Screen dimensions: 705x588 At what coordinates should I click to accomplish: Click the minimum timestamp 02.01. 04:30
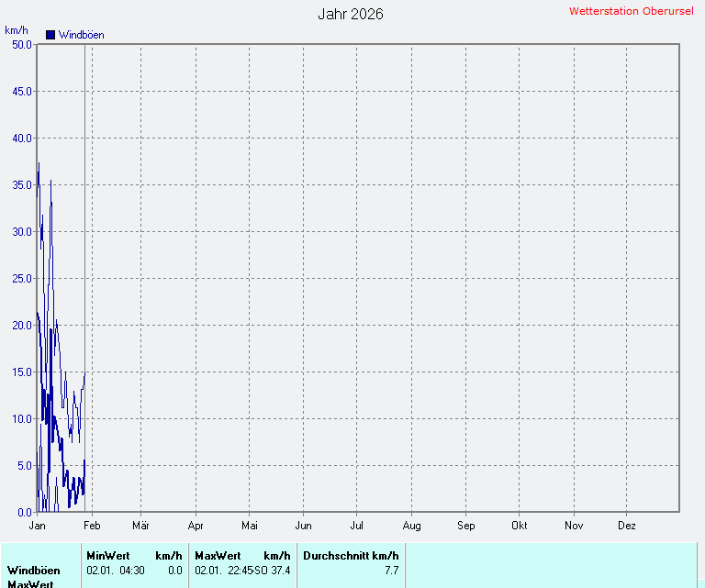pos(115,571)
